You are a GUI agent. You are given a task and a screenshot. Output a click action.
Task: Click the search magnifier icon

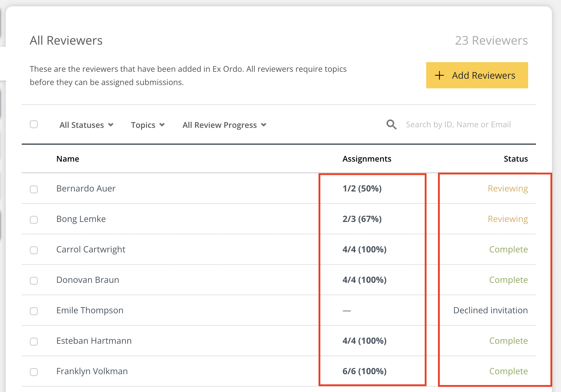[x=391, y=125]
